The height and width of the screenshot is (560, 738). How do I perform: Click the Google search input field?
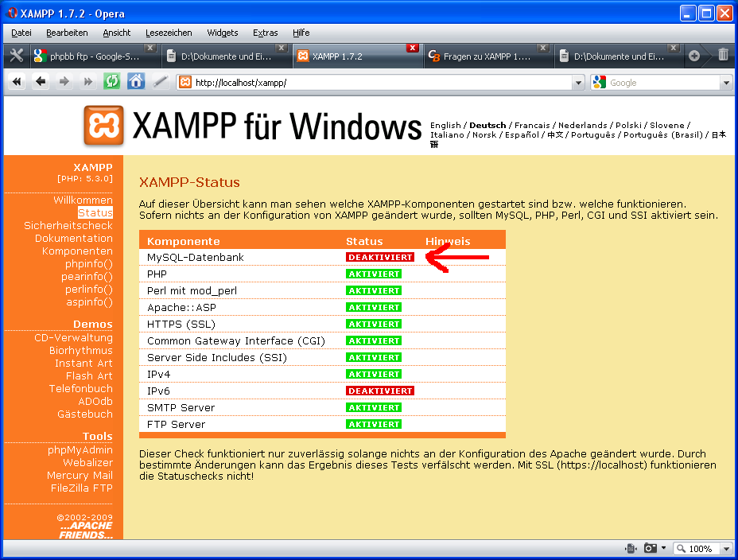point(663,83)
